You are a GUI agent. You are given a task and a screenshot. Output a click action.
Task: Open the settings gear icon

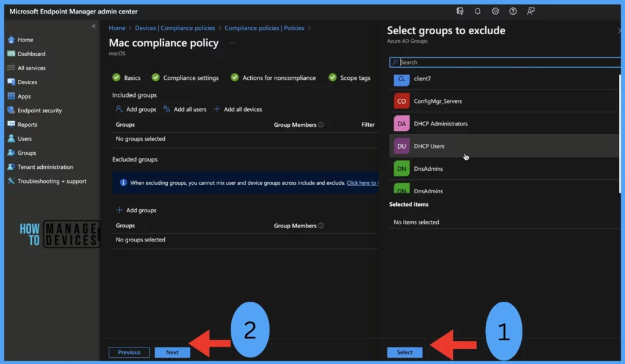495,11
